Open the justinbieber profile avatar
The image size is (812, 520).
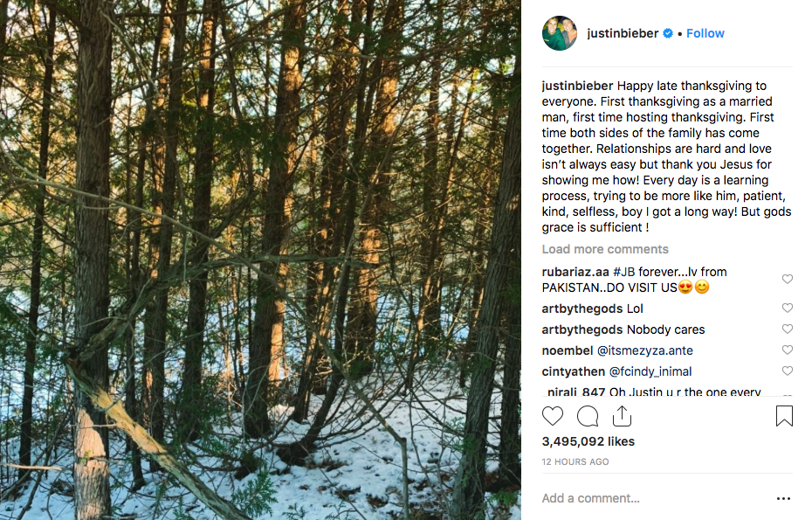[560, 33]
